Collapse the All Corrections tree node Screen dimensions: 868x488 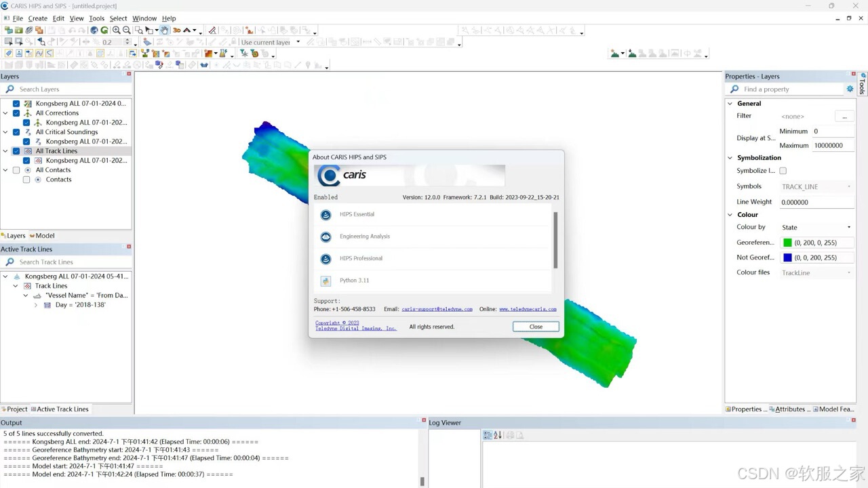tap(5, 113)
